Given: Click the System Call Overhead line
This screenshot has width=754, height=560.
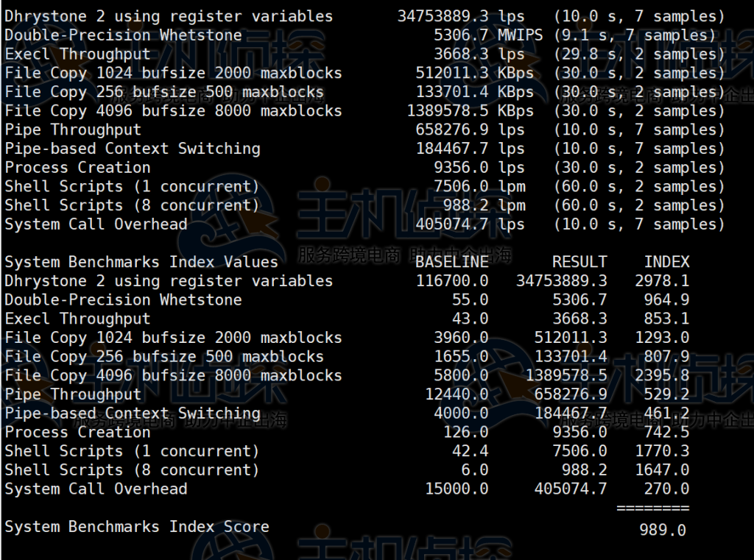Looking at the screenshot, I should (96, 224).
